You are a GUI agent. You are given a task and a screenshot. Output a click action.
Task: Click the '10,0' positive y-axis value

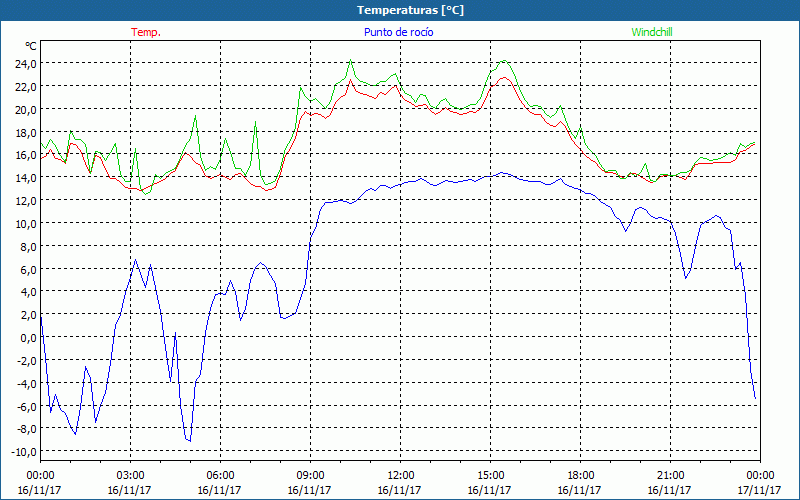26,224
